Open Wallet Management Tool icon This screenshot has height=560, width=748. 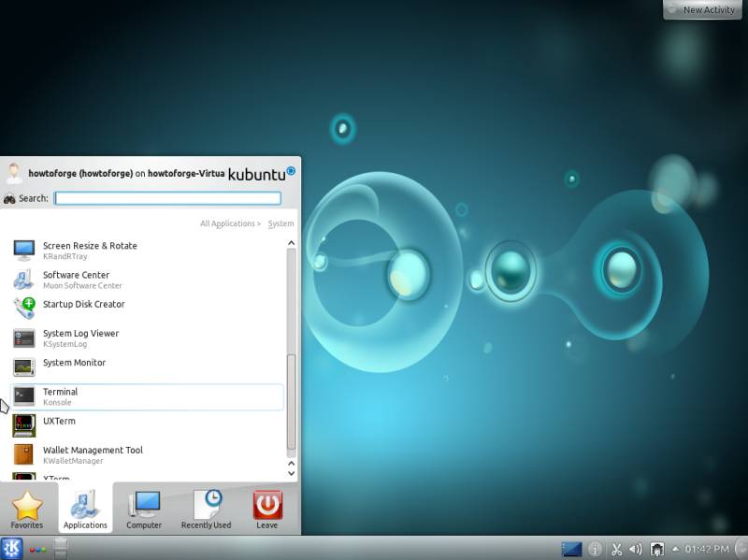24,454
